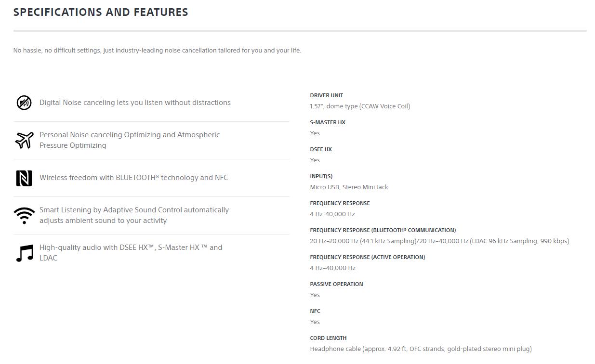Click the Specifications and Features heading

(101, 13)
